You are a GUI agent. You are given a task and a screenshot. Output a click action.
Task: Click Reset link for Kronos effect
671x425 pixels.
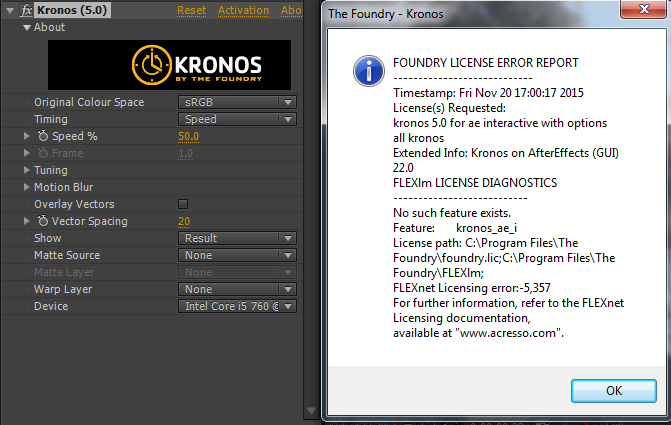click(x=191, y=10)
